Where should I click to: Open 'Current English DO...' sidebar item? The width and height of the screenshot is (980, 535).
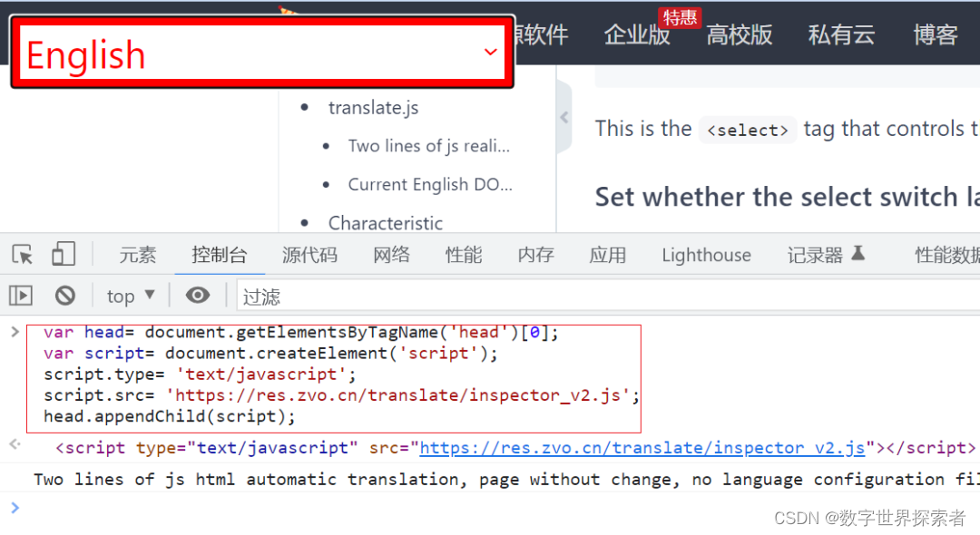pyautogui.click(x=430, y=185)
